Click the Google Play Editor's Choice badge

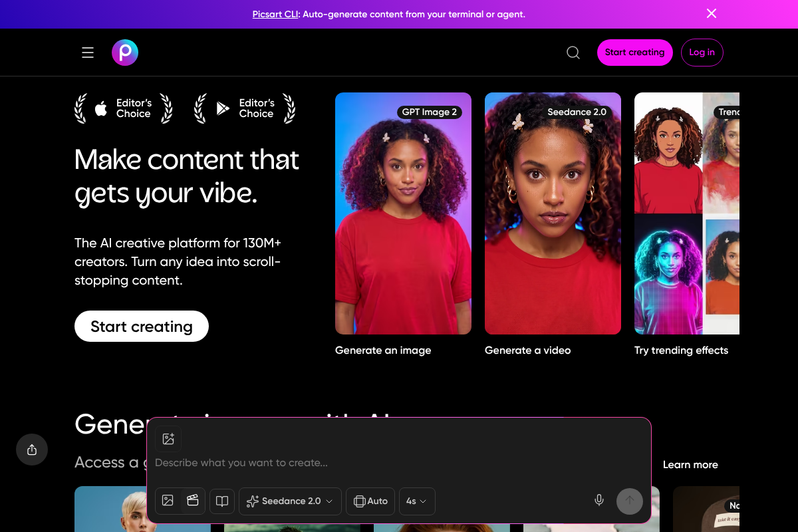click(245, 108)
